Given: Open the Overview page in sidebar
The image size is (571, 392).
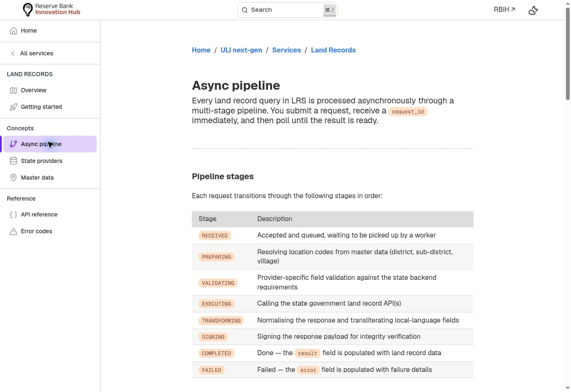Looking at the screenshot, I should [x=50, y=91].
